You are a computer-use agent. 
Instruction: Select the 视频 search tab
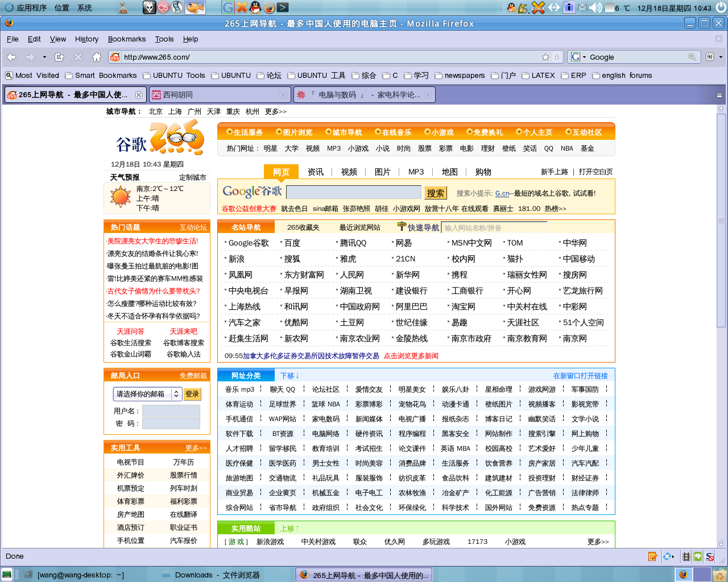point(349,172)
